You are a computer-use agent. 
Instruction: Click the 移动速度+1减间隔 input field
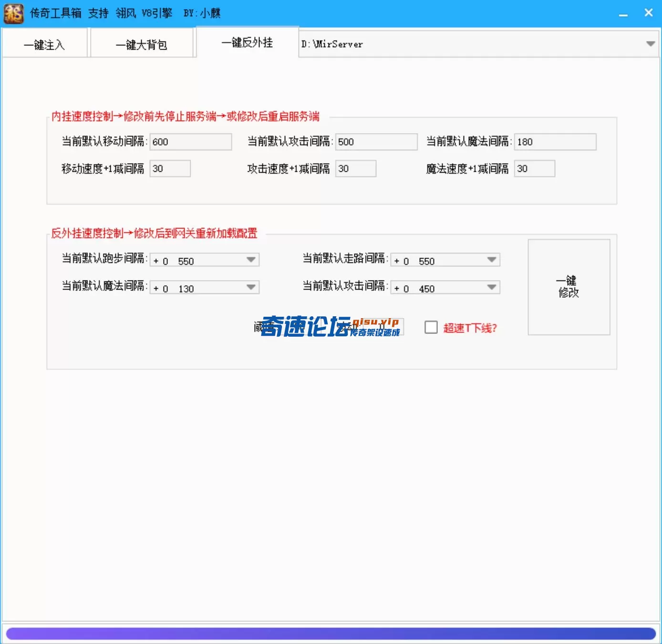[x=170, y=168]
